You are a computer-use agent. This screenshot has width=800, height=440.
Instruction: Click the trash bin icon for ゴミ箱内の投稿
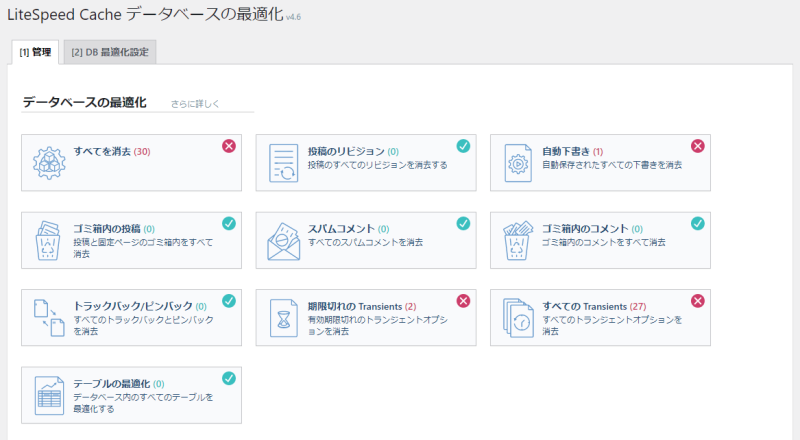48,241
